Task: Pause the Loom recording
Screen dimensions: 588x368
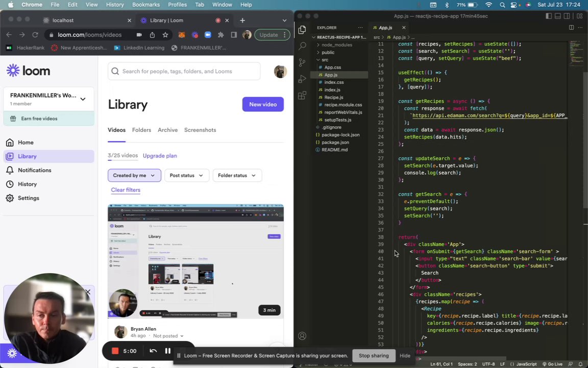Action: tap(167, 351)
